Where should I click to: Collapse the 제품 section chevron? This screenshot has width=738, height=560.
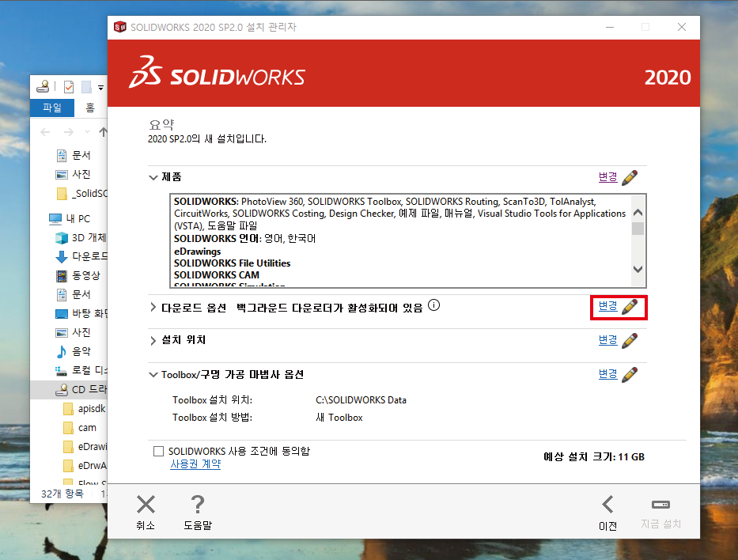coord(153,177)
